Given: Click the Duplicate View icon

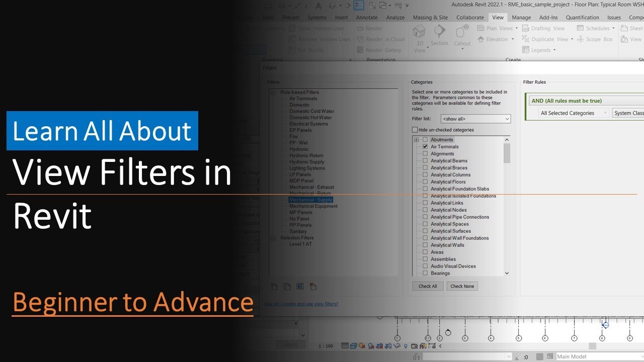Looking at the screenshot, I should coord(526,39).
